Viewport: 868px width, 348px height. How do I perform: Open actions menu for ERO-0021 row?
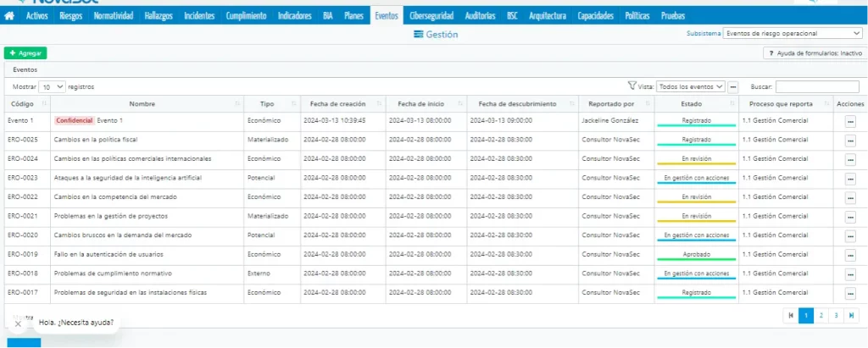pos(850,217)
